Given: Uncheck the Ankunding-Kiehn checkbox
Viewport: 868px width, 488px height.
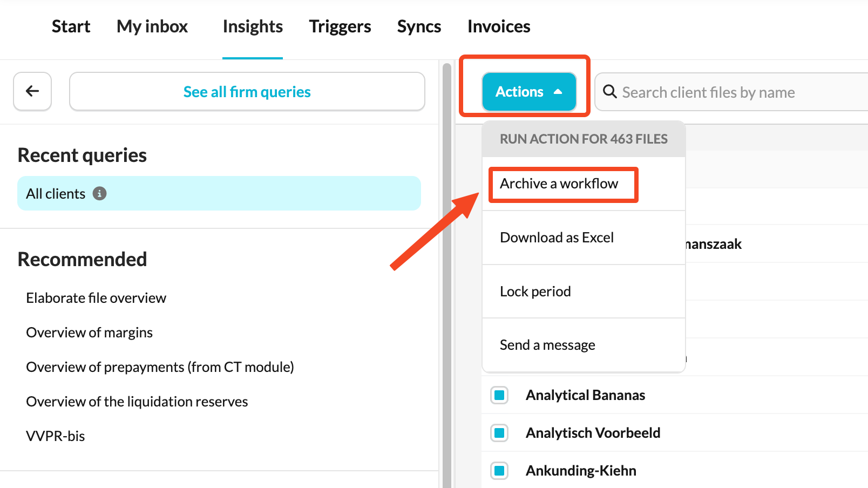Looking at the screenshot, I should 499,471.
